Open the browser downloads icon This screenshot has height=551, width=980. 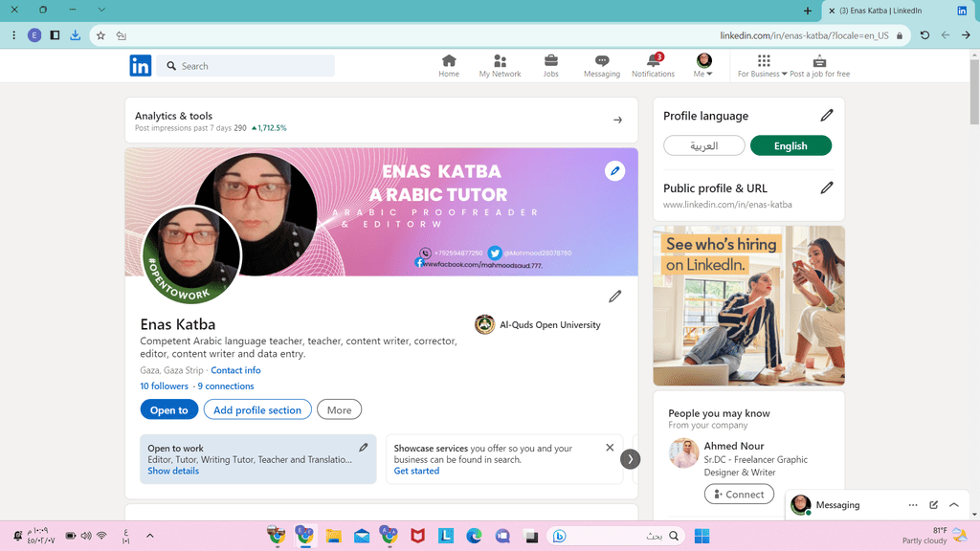[x=75, y=35]
